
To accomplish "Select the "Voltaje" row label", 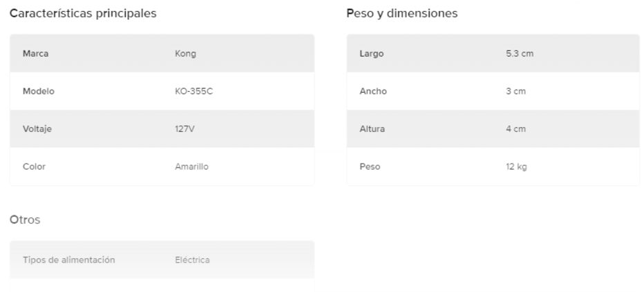I will (38, 128).
